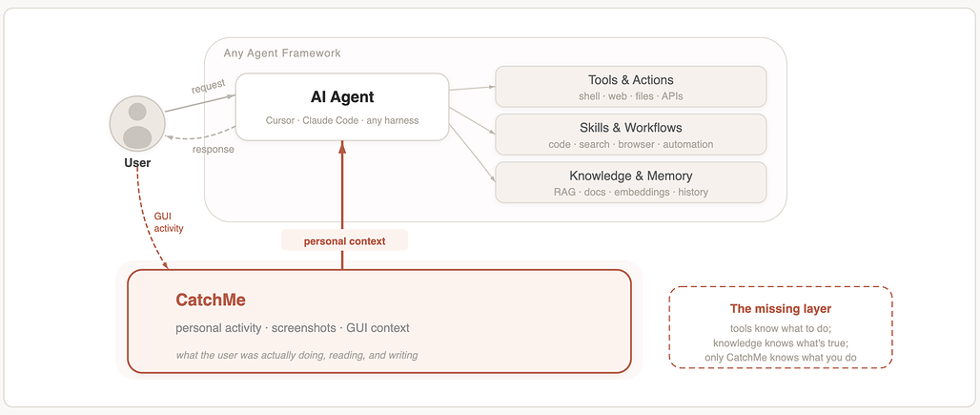
Task: Click the GUI activity label
Action: pyautogui.click(x=169, y=222)
